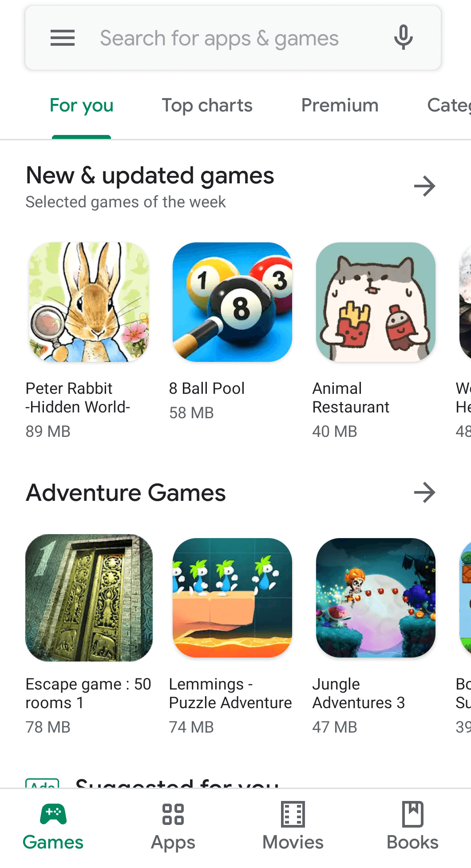
Task: Switch to the Top charts tab
Action: (x=207, y=106)
